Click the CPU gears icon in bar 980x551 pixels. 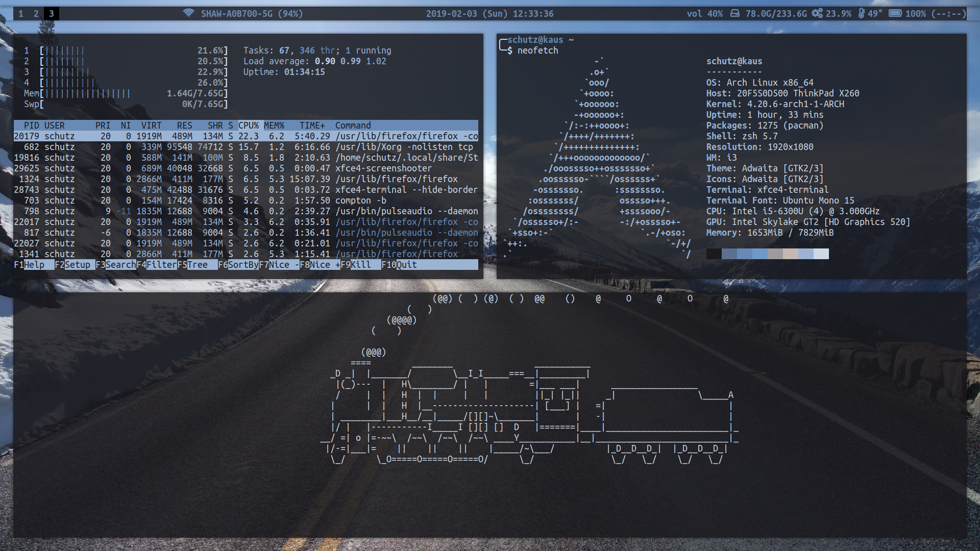(817, 13)
